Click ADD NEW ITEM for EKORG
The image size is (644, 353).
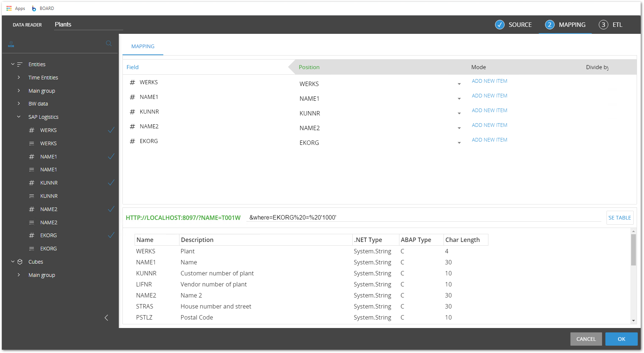(x=490, y=140)
